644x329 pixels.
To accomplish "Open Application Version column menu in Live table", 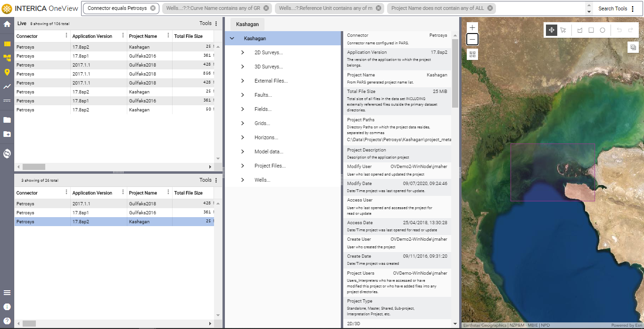I will 123,36.
